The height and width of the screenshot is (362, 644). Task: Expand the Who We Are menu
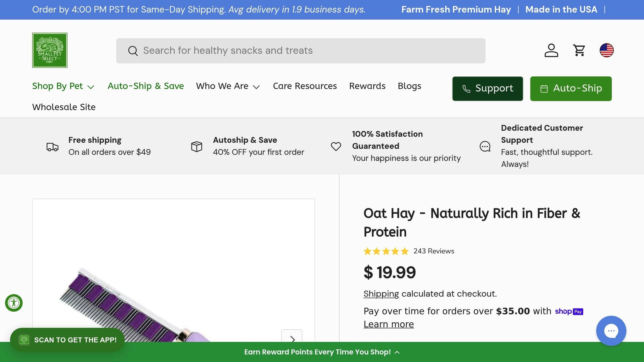pos(228,86)
